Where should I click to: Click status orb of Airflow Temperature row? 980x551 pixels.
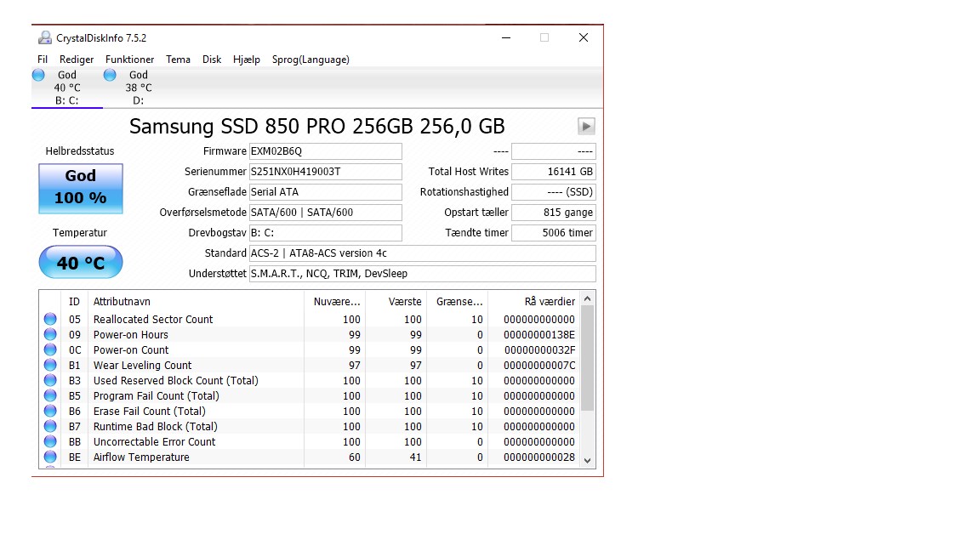51,457
